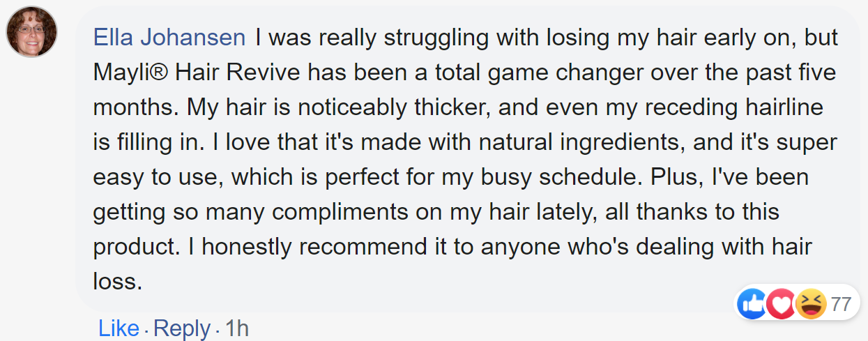Like Ella Johansen's comment
The height and width of the screenshot is (341, 868).
click(119, 328)
